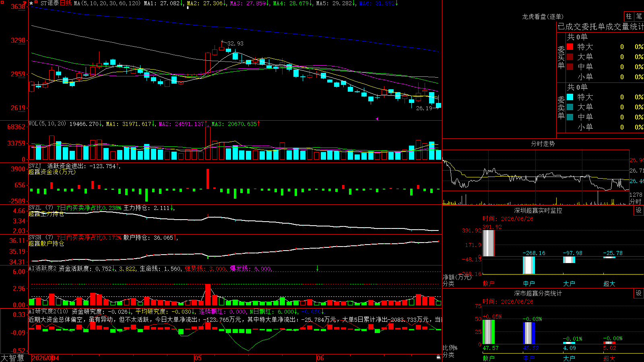
Task: Click the 超大 5.02 bar in 分类统计
Action: [x=609, y=343]
